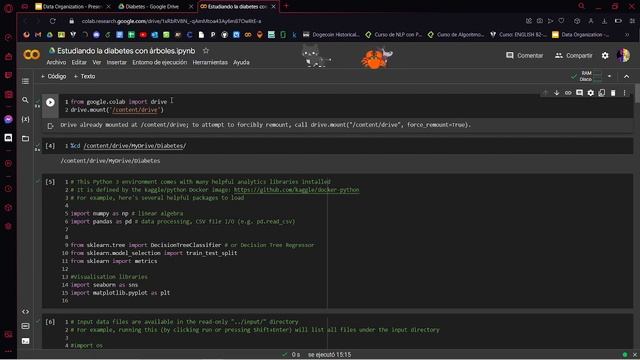Open the selected cell's editor settings gear
The height and width of the screenshot is (360, 640).
(591, 93)
